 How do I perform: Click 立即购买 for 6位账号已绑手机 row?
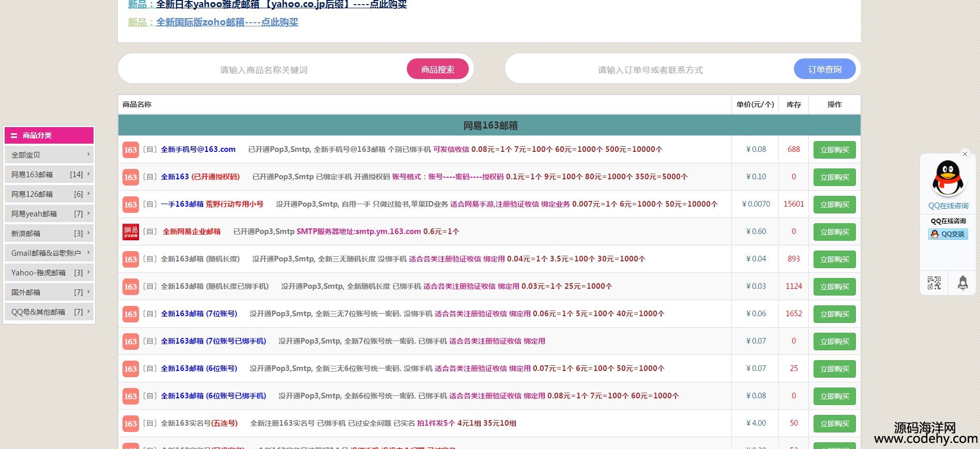point(835,396)
